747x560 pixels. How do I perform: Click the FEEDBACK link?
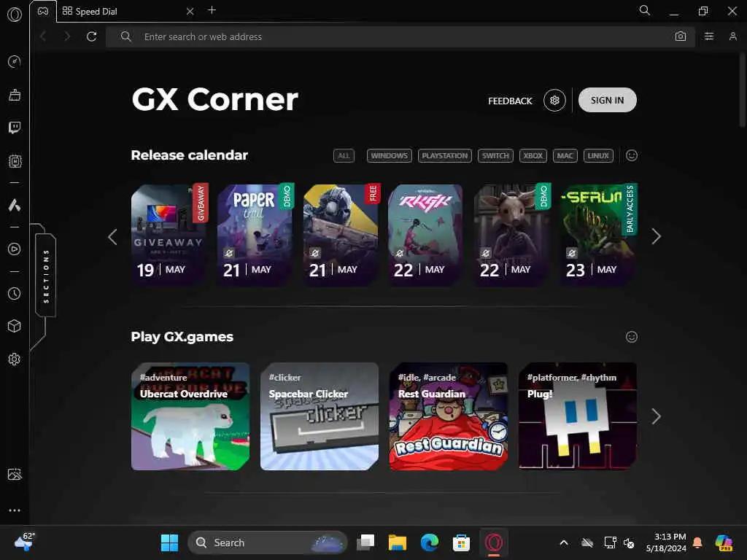pyautogui.click(x=510, y=101)
